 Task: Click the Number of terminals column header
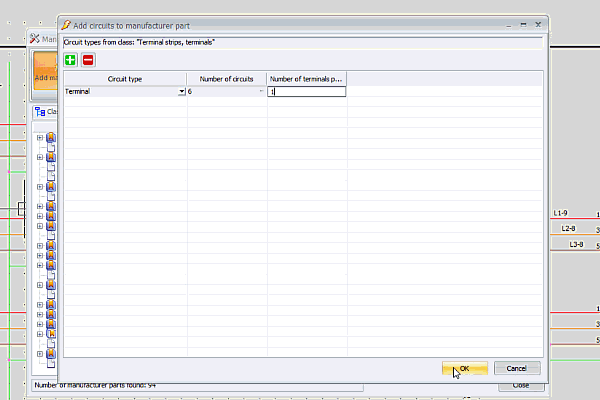(306, 79)
